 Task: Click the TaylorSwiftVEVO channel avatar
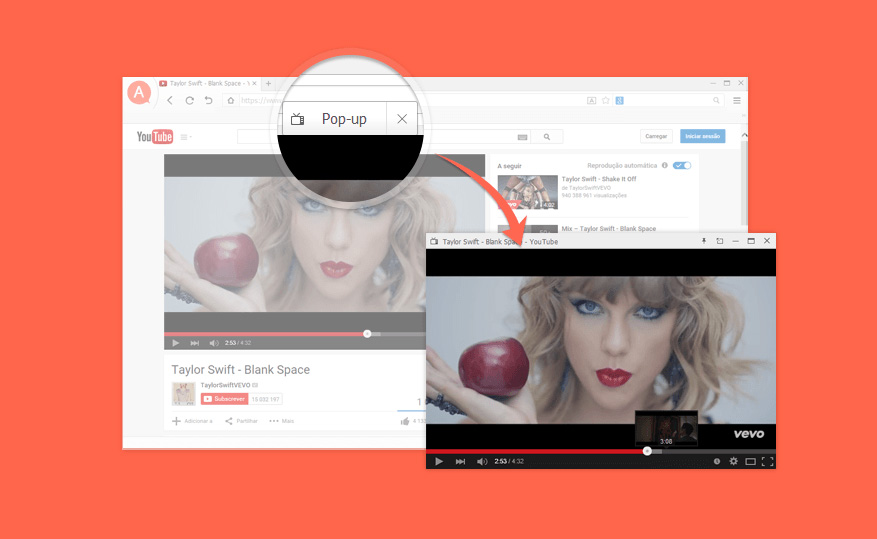[x=183, y=394]
